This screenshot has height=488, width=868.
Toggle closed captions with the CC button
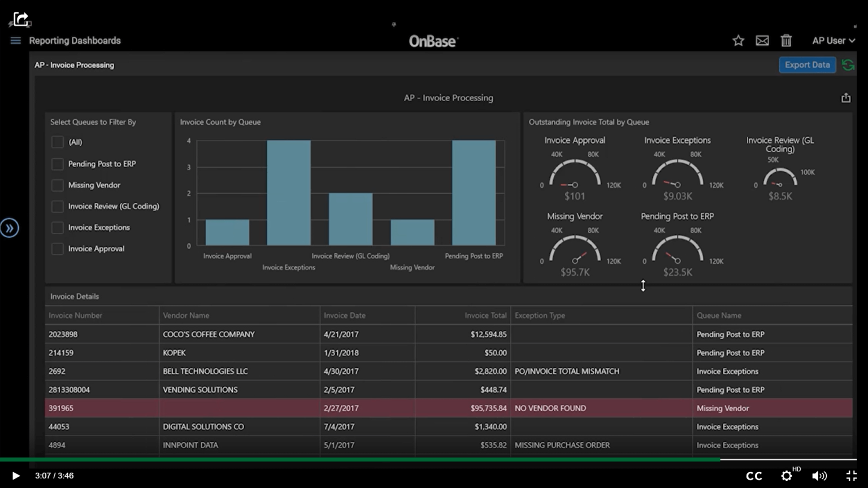pyautogui.click(x=754, y=476)
